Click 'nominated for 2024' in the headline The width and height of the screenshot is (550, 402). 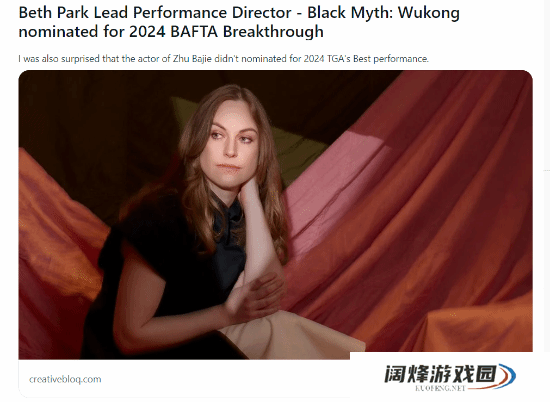[92, 31]
